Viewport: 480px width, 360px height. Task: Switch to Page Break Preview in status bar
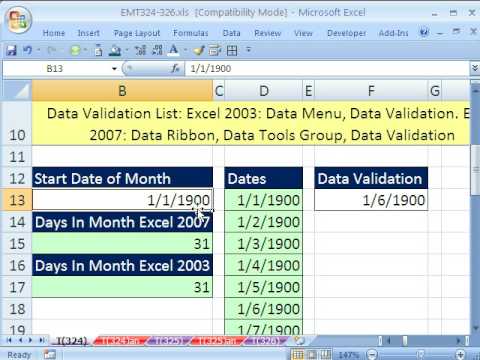(x=326, y=355)
